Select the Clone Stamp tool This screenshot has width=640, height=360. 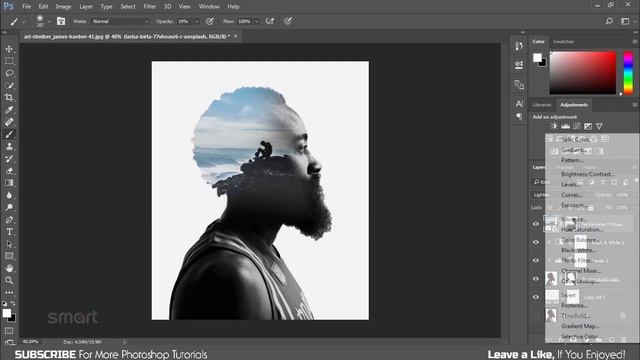(9, 147)
